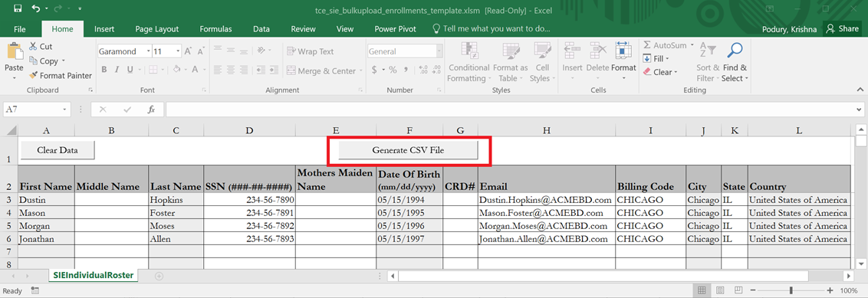868x298 pixels.
Task: Increase font size with the large A icon
Action: tap(188, 51)
